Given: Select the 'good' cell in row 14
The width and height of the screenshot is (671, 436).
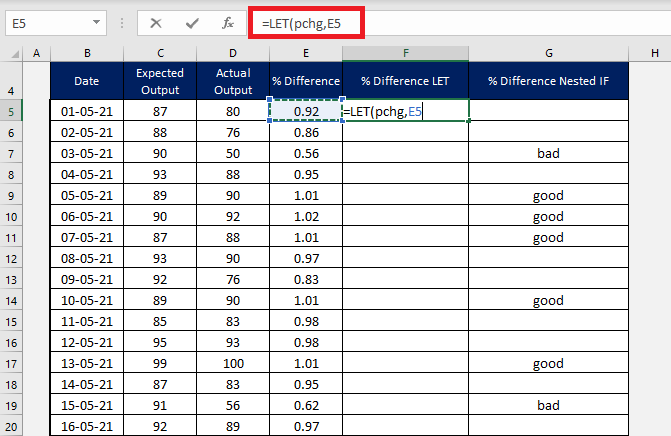Looking at the screenshot, I should coord(549,300).
